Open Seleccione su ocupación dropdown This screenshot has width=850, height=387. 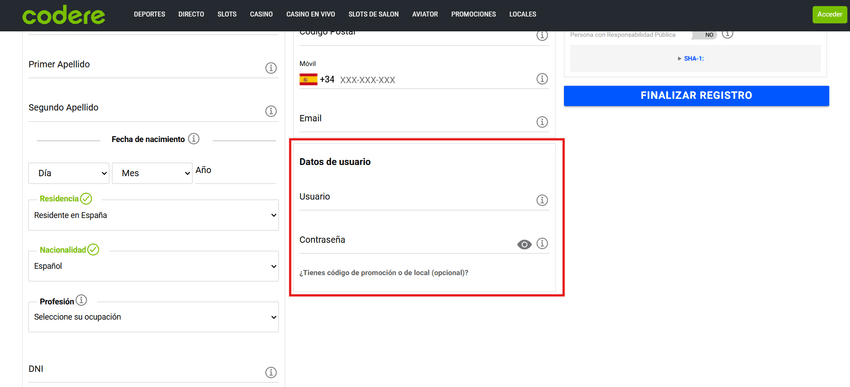(x=153, y=317)
